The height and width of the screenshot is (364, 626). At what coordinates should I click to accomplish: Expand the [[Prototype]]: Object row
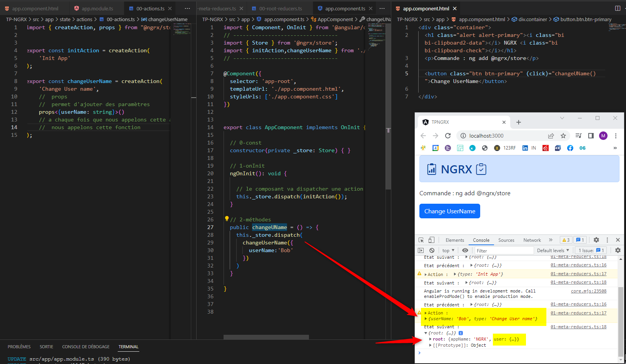tap(430, 345)
